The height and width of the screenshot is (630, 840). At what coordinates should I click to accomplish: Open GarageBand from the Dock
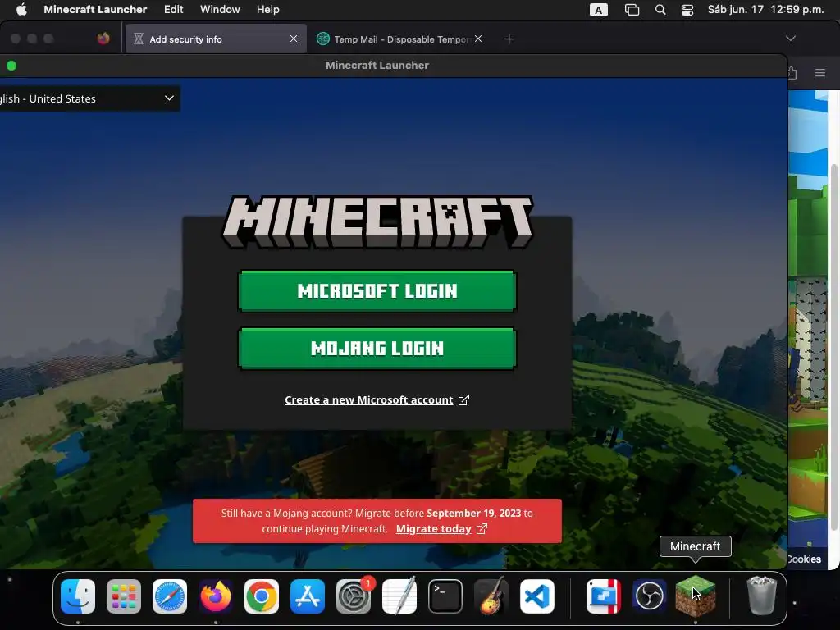[491, 596]
